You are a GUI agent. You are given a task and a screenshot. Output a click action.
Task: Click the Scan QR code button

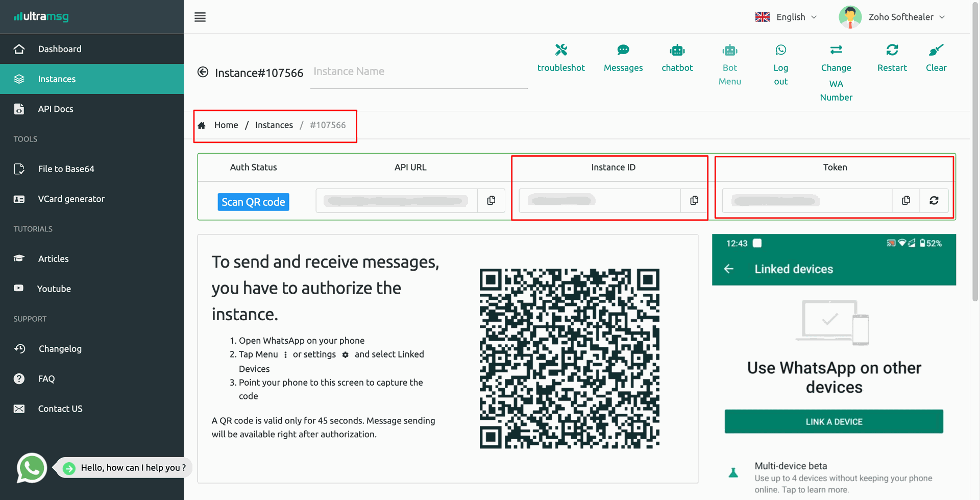tap(253, 202)
